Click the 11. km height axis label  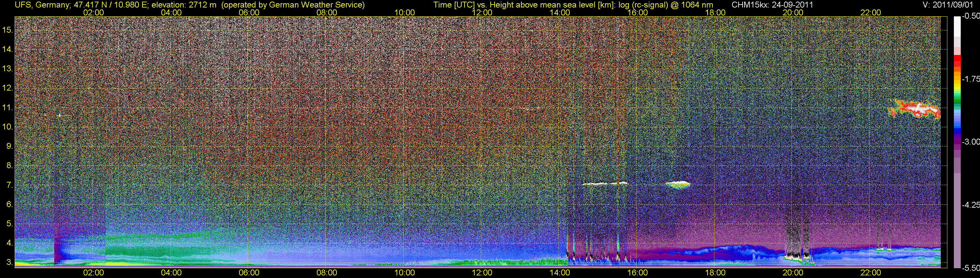pos(8,107)
